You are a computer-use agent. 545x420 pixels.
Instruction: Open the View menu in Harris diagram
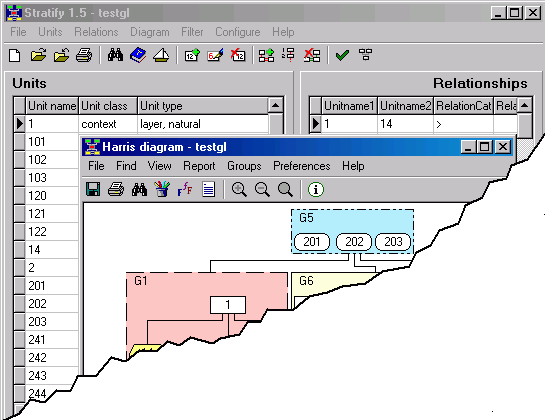160,166
